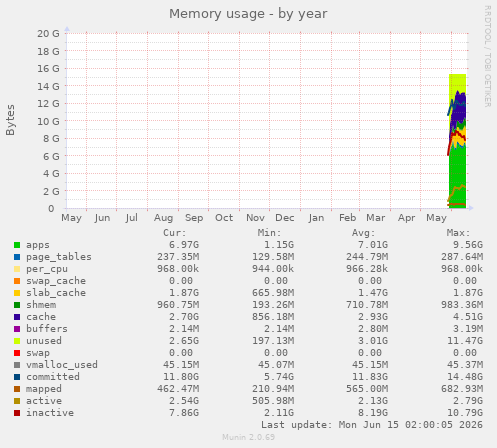497x448 pixels.
Task: Click page_tables current value 237.35M
Action: pyautogui.click(x=178, y=257)
